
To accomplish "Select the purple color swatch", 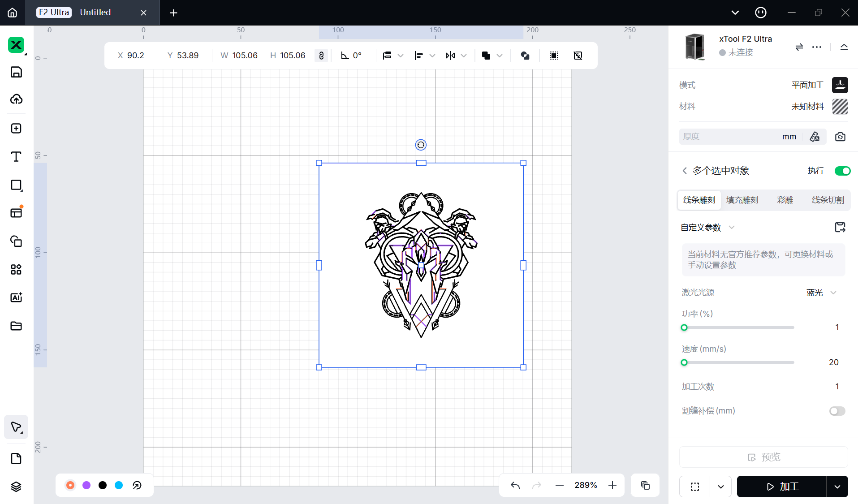I will click(86, 485).
